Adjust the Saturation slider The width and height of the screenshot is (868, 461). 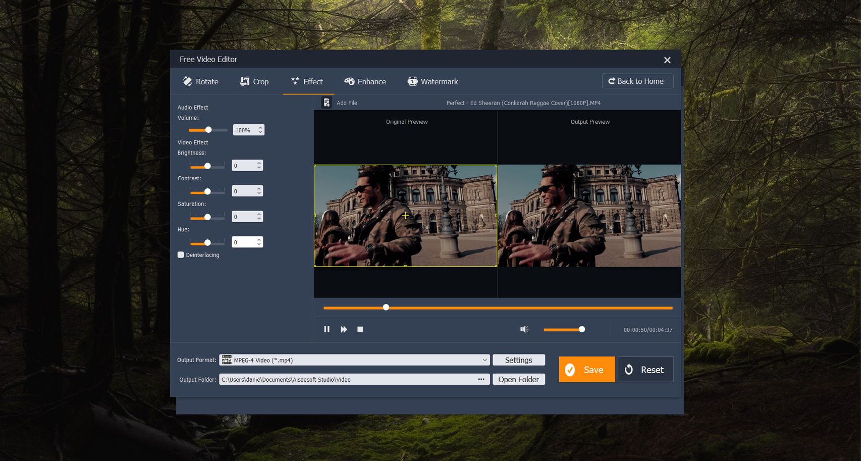pyautogui.click(x=207, y=217)
